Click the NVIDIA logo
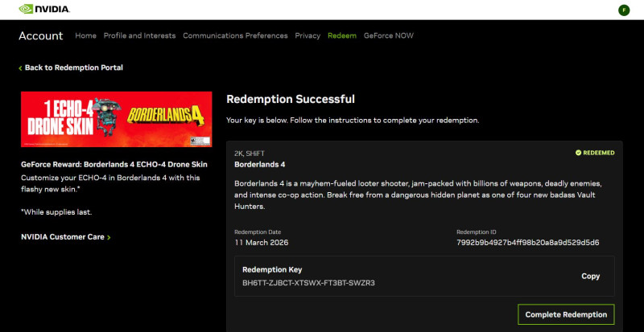This screenshot has height=332, width=644. click(44, 9)
